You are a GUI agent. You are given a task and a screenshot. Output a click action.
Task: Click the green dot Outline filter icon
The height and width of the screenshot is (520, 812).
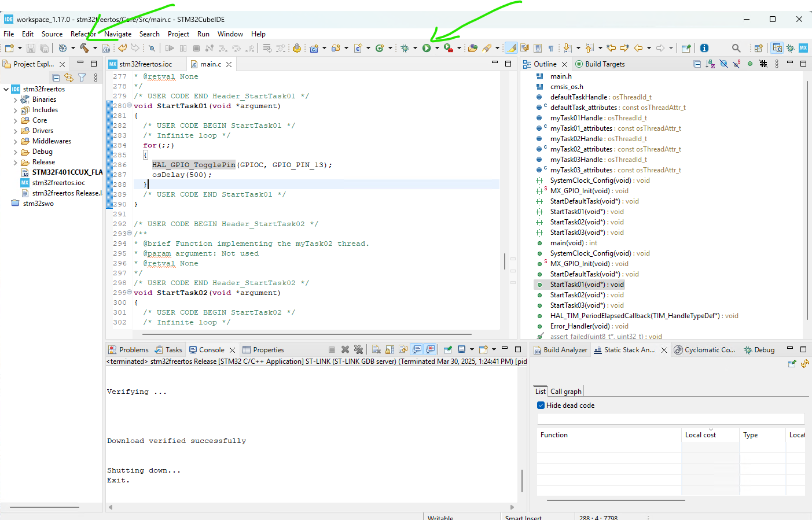pos(750,64)
